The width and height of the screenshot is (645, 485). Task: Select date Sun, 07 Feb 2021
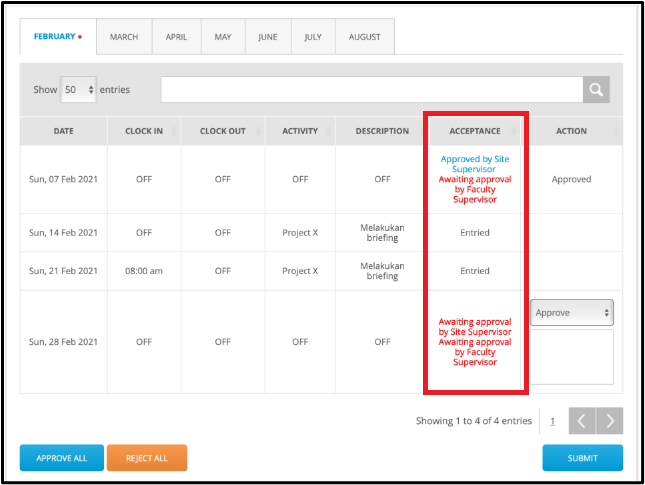coord(63,179)
